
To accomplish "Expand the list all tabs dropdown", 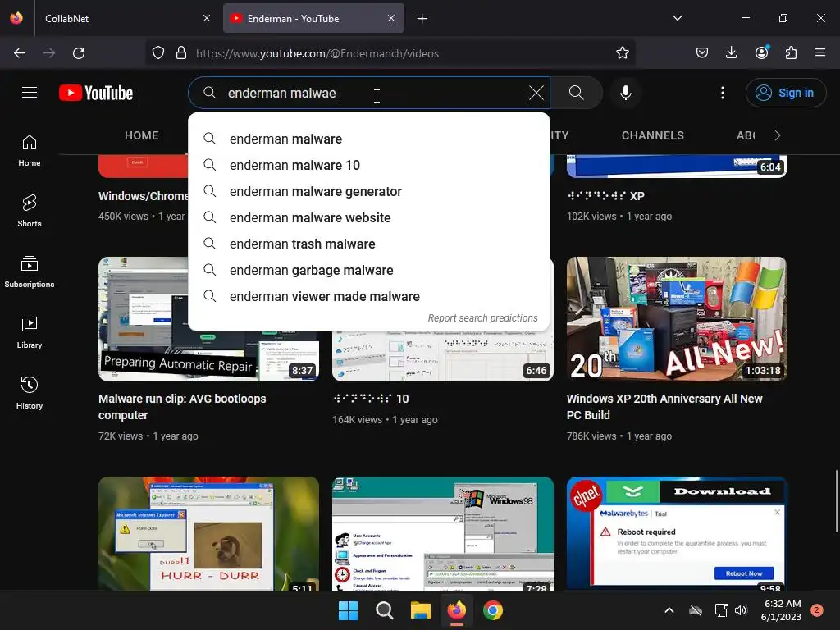I will tap(677, 18).
